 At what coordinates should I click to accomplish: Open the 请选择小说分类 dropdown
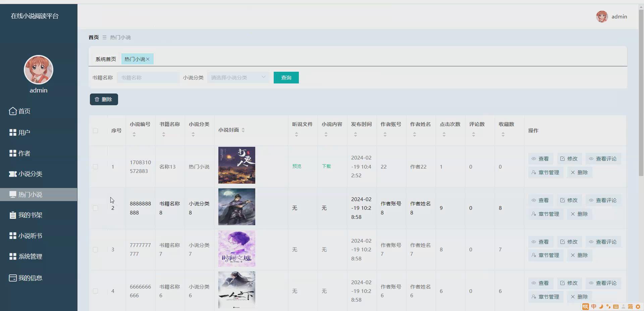[x=238, y=77]
